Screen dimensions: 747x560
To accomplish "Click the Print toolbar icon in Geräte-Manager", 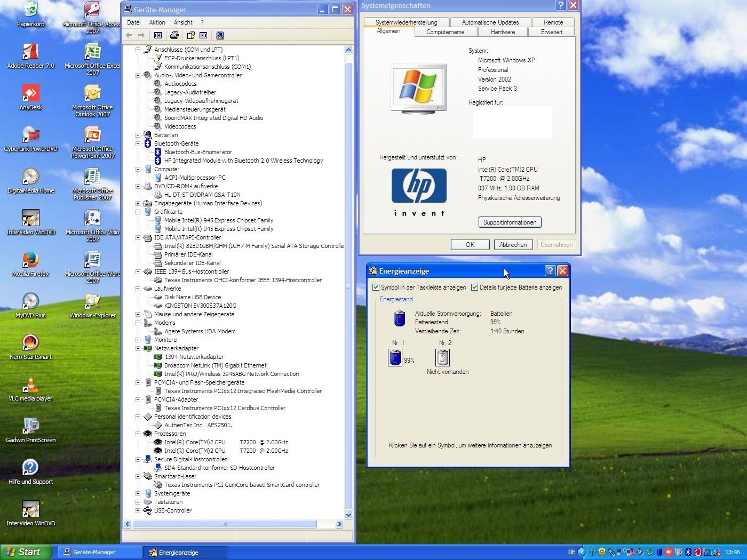I will point(174,35).
